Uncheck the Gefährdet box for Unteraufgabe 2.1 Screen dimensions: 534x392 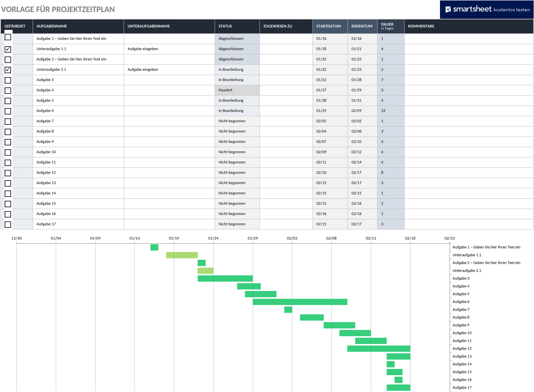8,70
